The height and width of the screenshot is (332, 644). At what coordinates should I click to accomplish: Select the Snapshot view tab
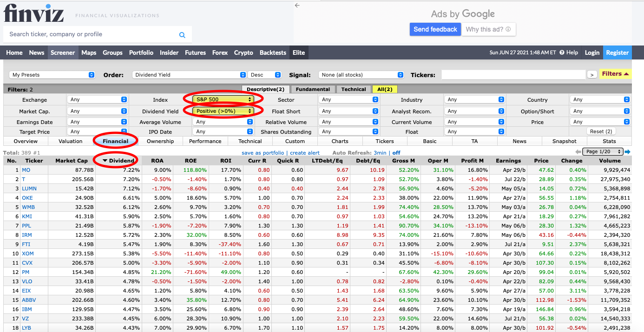565,141
